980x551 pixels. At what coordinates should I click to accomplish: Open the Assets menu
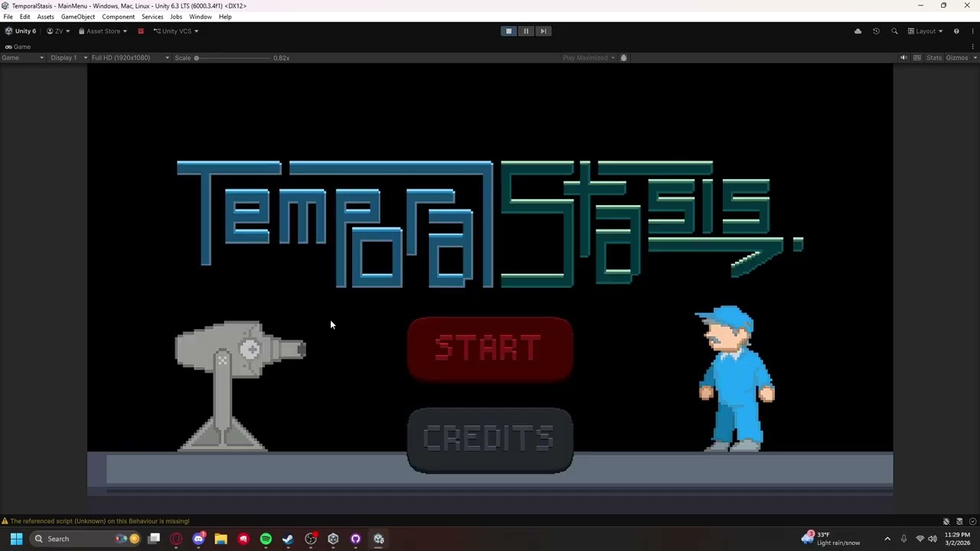(46, 17)
